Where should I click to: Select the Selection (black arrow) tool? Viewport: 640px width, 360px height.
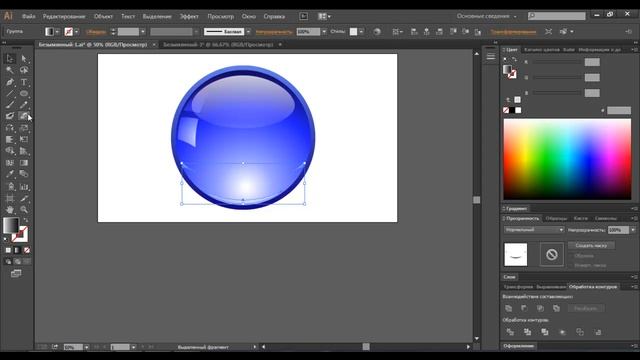pyautogui.click(x=10, y=58)
